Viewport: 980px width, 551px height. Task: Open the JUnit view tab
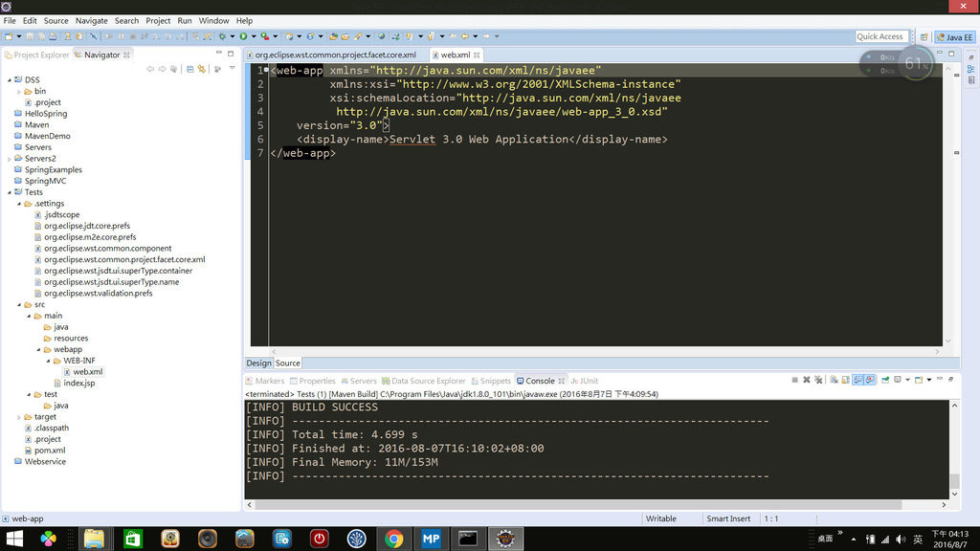pos(585,381)
